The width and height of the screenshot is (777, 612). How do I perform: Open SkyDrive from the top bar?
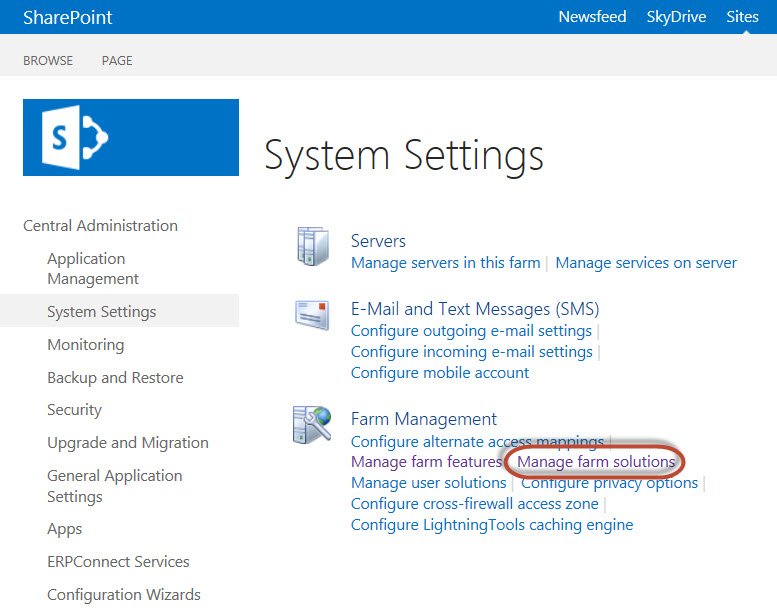tap(676, 17)
